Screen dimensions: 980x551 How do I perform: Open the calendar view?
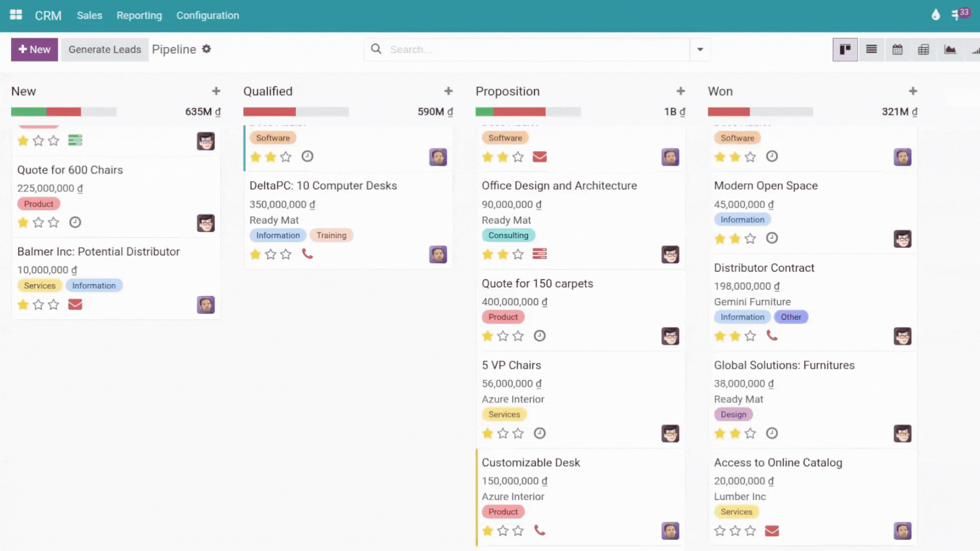click(897, 49)
